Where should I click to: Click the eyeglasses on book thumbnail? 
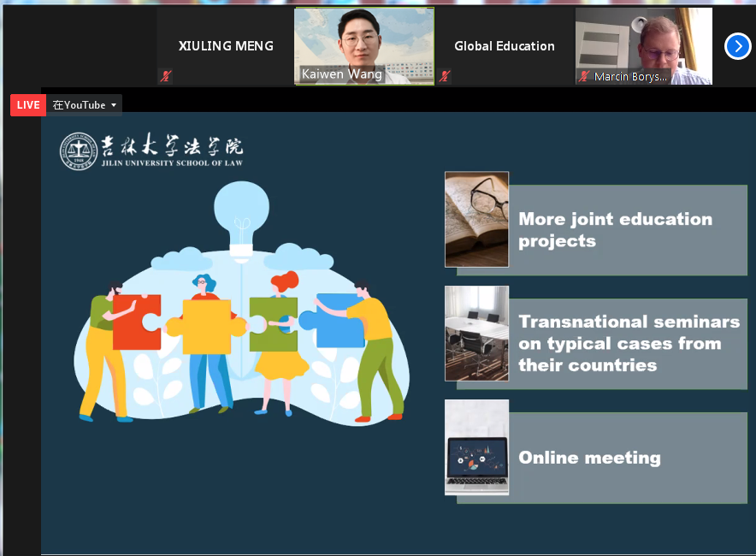[x=476, y=219]
